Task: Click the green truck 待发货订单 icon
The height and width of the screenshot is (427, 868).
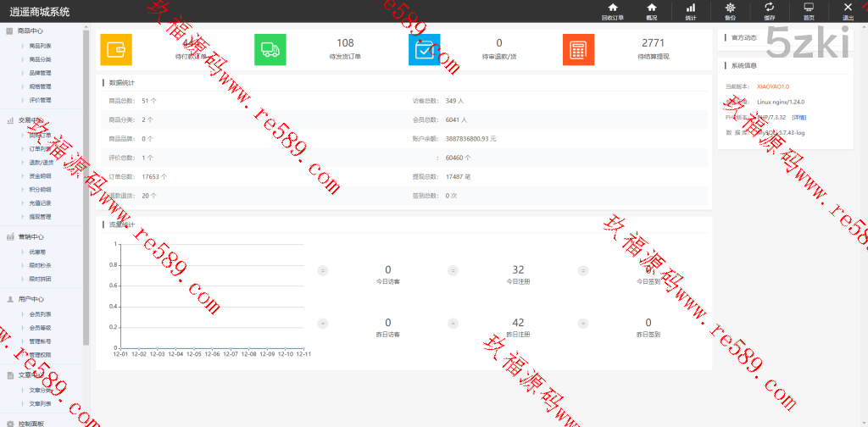Action: click(270, 50)
